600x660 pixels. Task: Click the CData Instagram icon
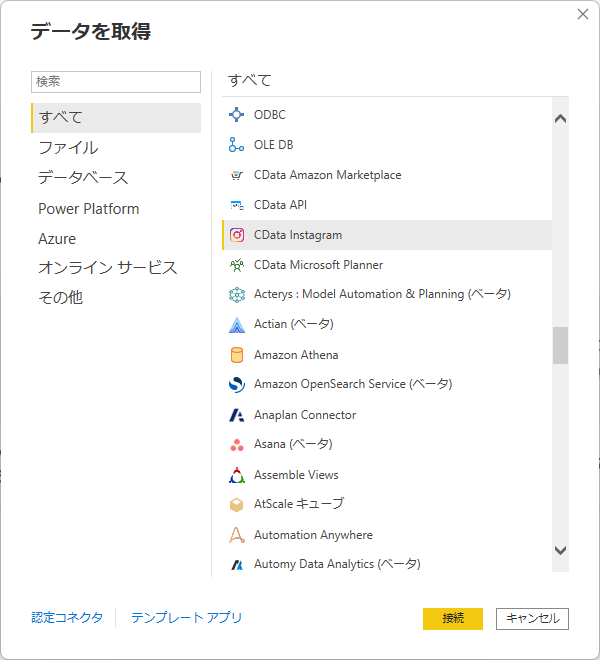(x=237, y=235)
